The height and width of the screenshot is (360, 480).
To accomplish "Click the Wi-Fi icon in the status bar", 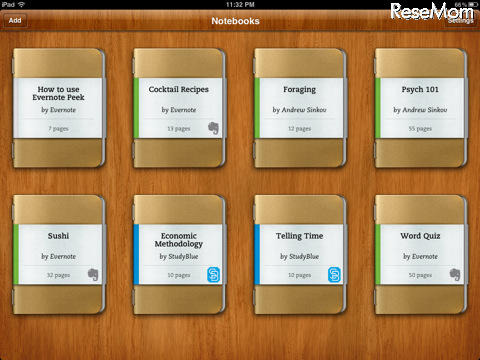I will point(22,4).
